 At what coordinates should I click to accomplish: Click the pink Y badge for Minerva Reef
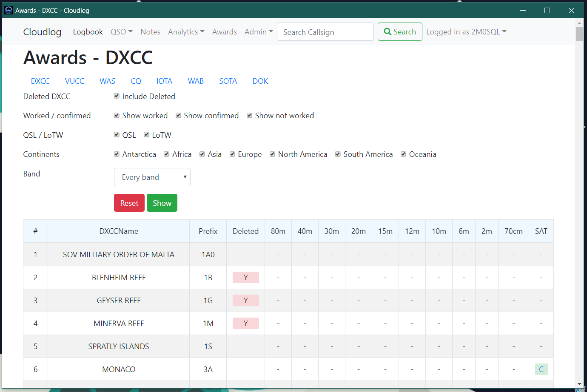coord(246,324)
